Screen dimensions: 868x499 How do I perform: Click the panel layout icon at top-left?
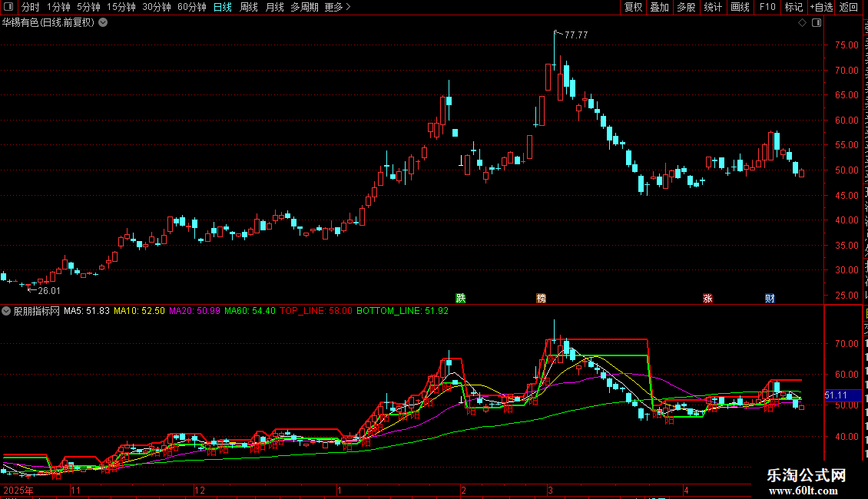point(8,7)
